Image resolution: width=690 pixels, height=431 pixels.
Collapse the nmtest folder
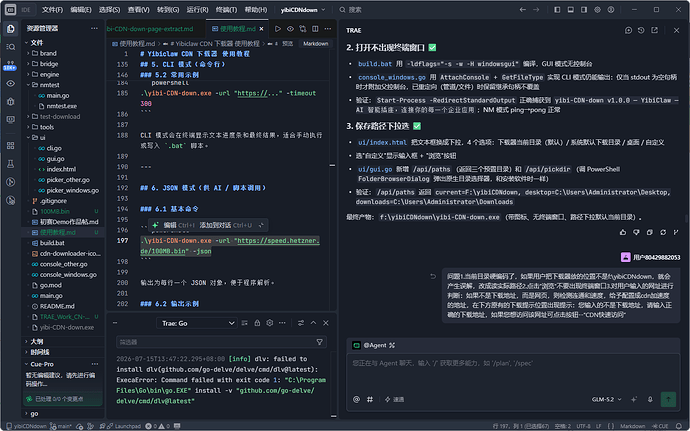point(49,85)
